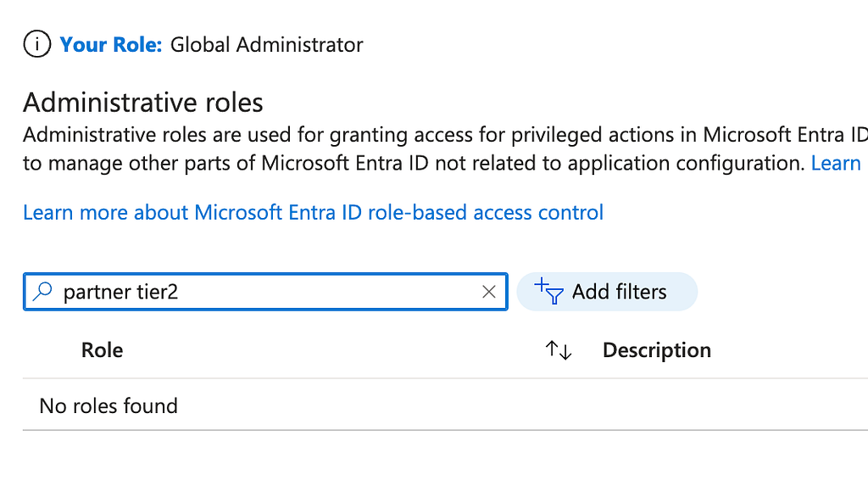Click the Administrative roles heading
Image resolution: width=868 pixels, height=486 pixels.
[142, 103]
